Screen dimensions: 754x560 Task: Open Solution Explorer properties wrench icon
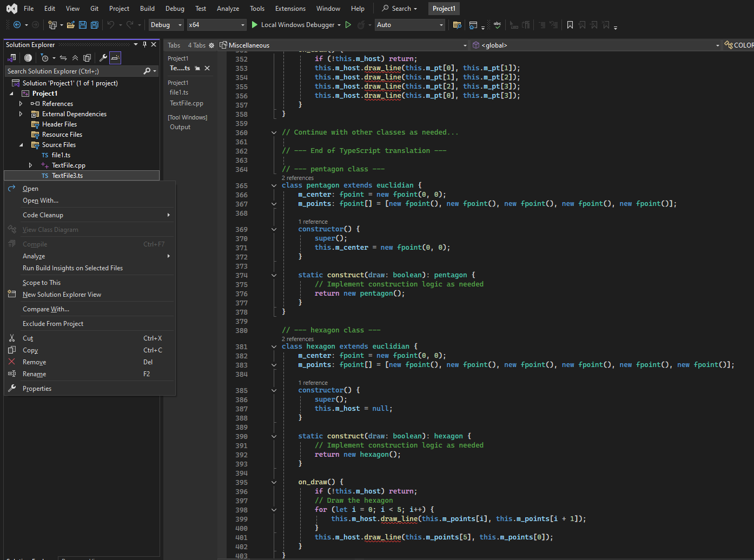[103, 58]
